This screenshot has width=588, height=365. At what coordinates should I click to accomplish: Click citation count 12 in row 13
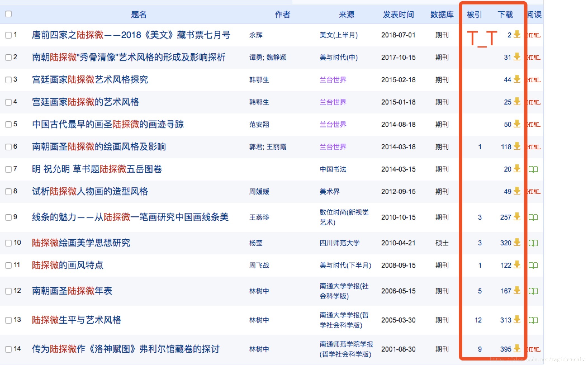click(x=478, y=320)
